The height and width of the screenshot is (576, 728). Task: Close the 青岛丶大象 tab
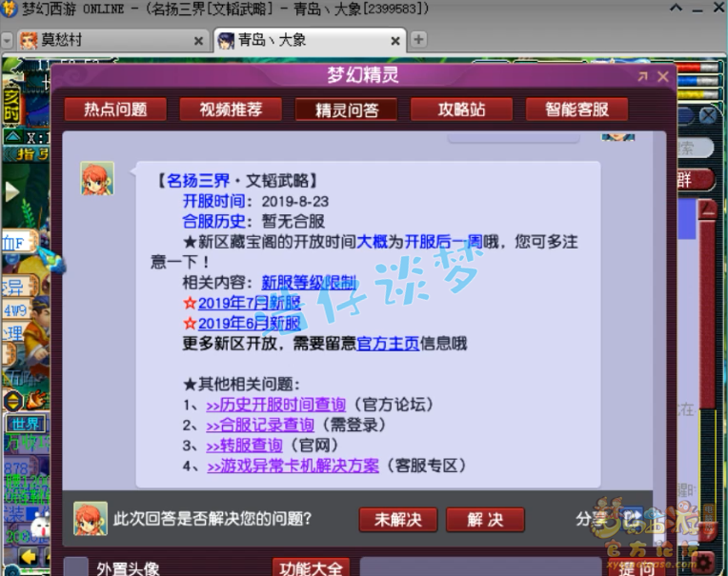coord(395,41)
